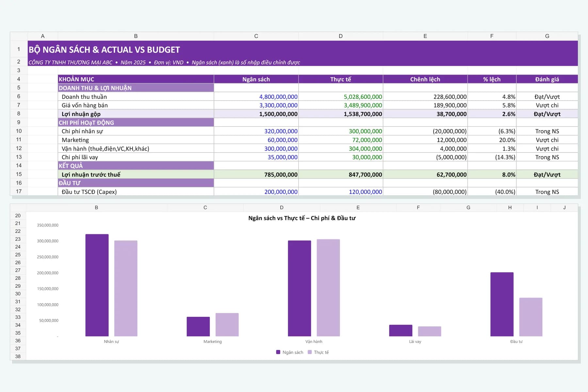588x392 pixels.
Task: Select the % lệch header cell
Action: pos(492,79)
